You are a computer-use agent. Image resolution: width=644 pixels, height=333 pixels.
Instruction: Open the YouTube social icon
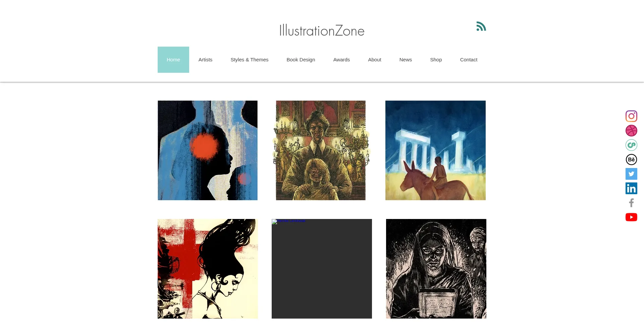tap(631, 217)
